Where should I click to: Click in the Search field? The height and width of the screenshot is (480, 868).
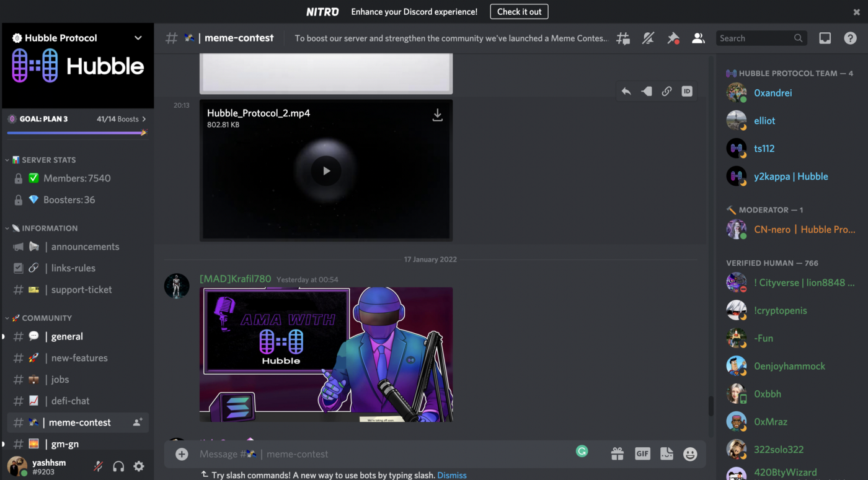761,38
